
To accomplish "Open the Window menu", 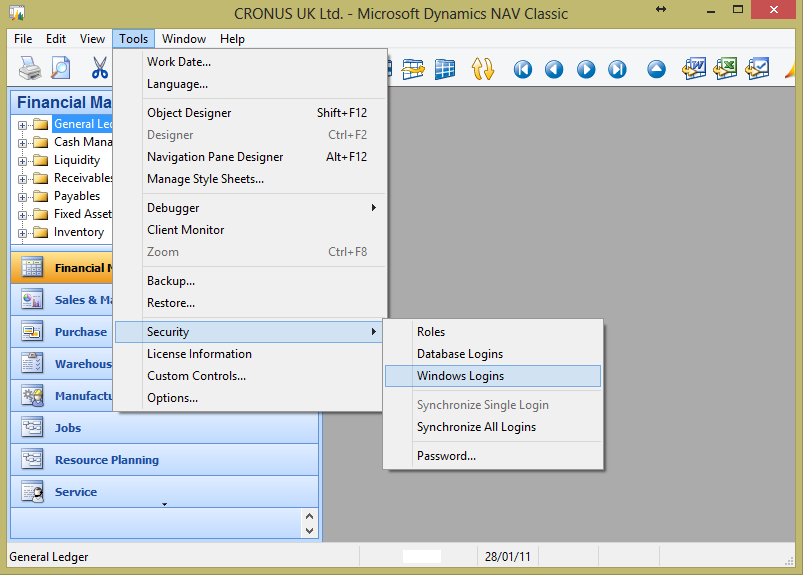I will tap(184, 39).
